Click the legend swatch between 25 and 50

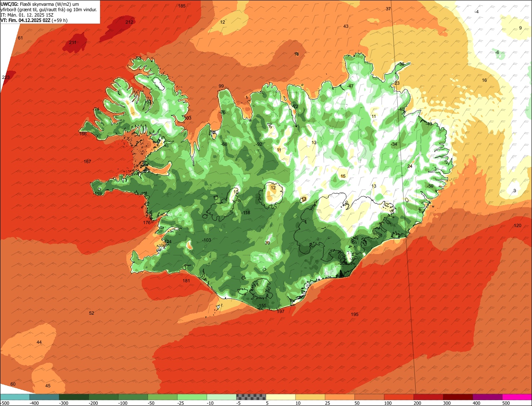click(340, 397)
